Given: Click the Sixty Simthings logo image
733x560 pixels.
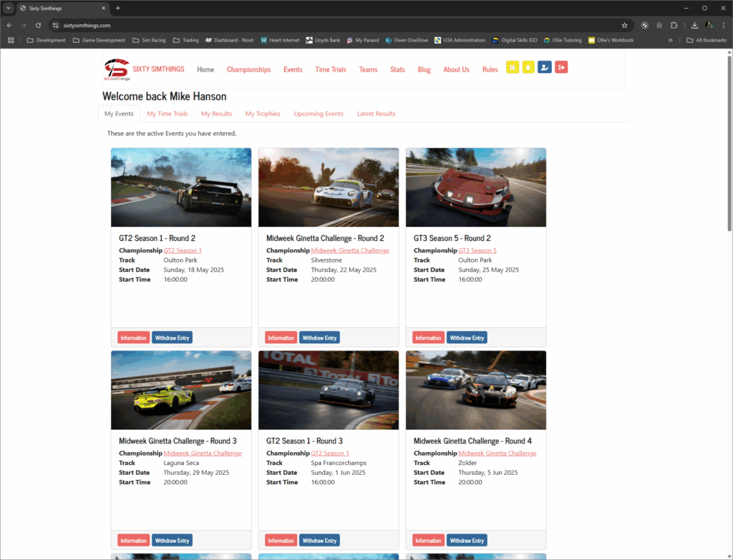Looking at the screenshot, I should [x=117, y=69].
